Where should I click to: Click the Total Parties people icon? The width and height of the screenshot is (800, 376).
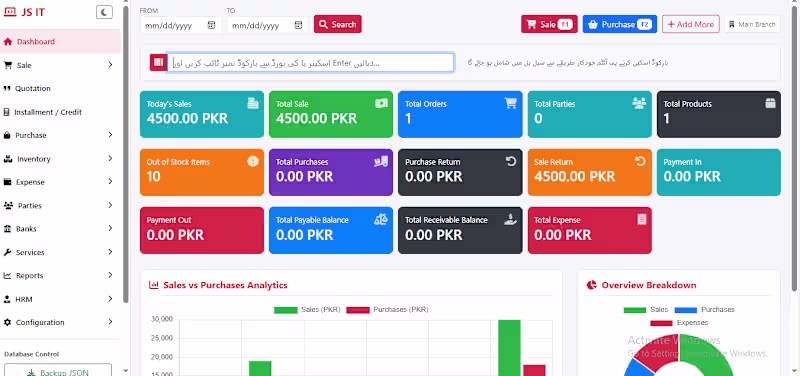pyautogui.click(x=639, y=103)
